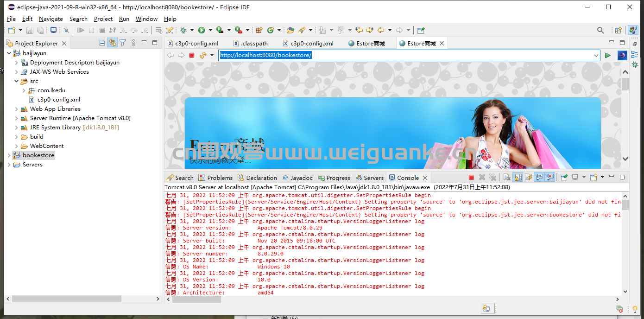Open the Navigate menu
The width and height of the screenshot is (644, 319).
(x=51, y=19)
